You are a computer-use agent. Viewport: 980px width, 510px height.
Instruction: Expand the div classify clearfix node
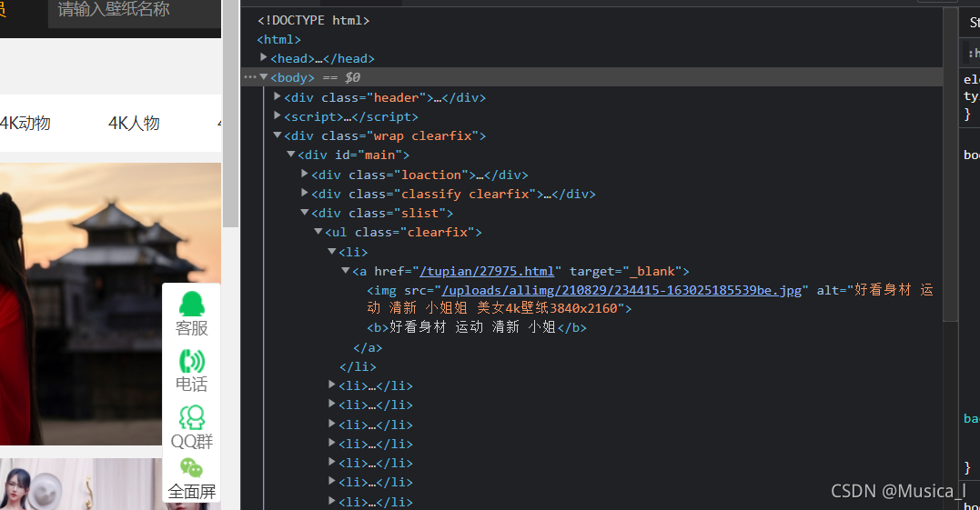pos(305,193)
